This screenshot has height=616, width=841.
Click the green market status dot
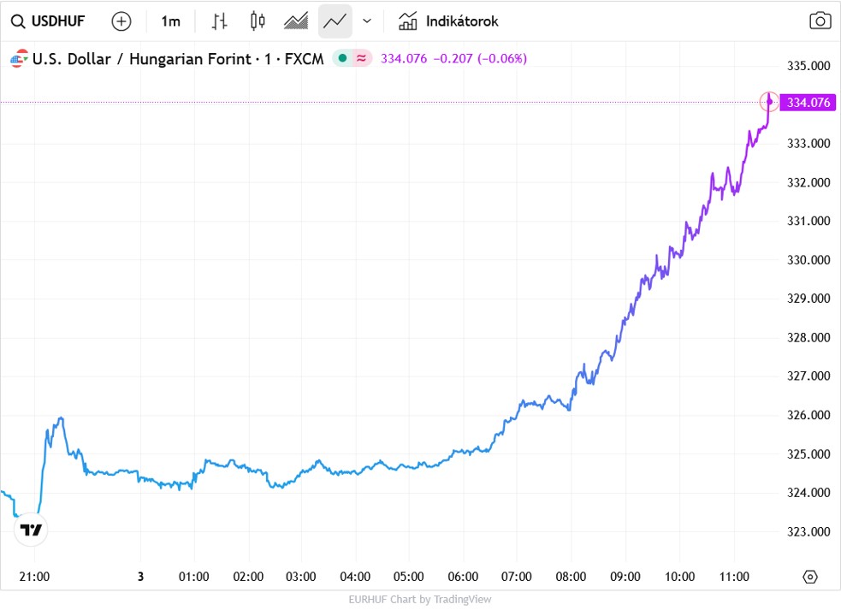coord(342,58)
